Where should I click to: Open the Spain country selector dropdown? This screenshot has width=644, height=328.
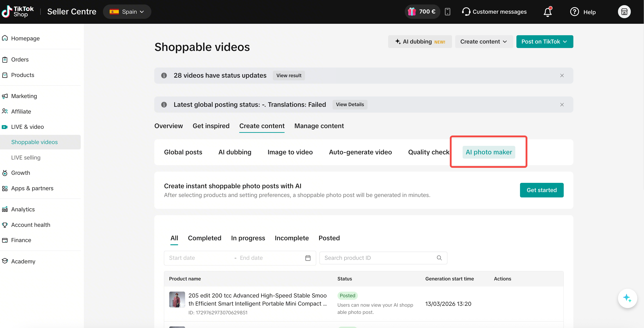127,12
